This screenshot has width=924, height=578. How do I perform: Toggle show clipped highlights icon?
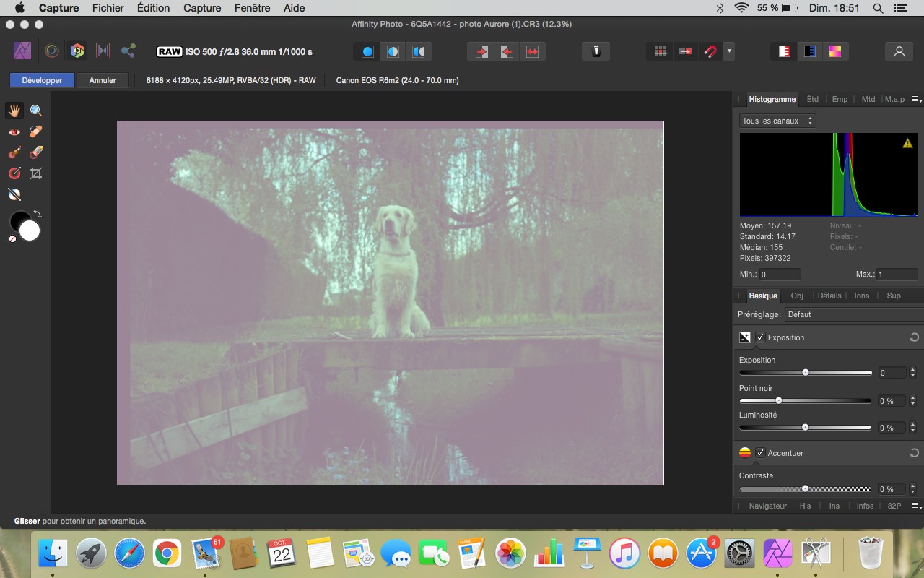pyautogui.click(x=785, y=51)
